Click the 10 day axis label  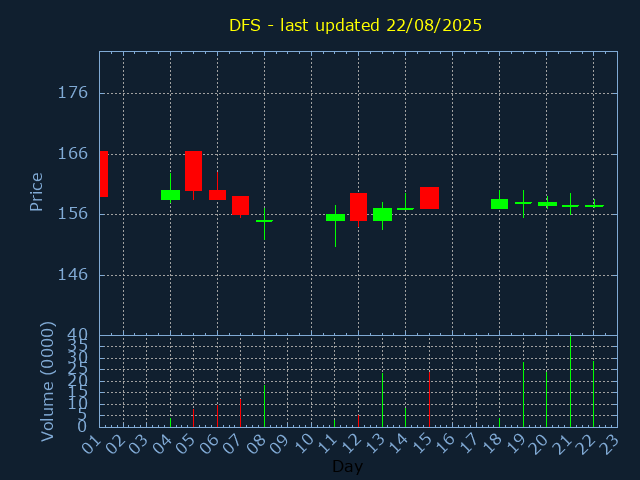coord(304,444)
